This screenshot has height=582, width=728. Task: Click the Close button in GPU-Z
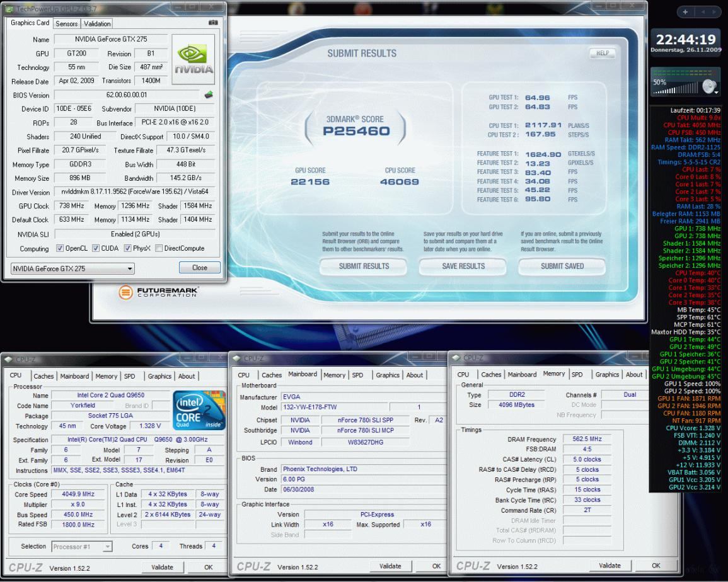point(200,267)
